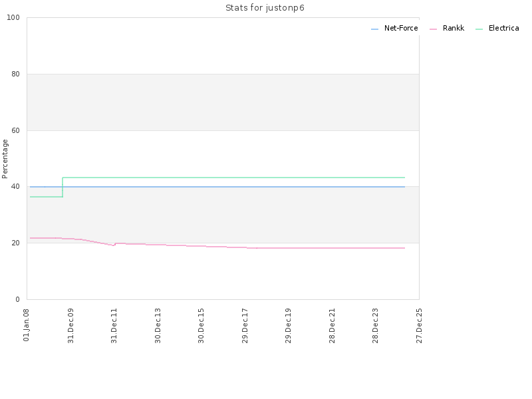Select the 29.Dec.17 x-axis date label
This screenshot has width=532, height=399.
click(x=245, y=326)
